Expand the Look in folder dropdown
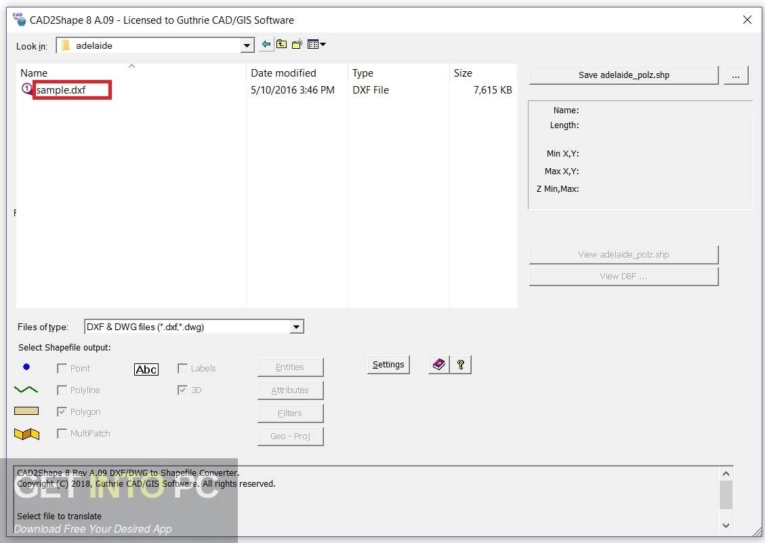Screen dimensions: 765x543 click(x=247, y=45)
